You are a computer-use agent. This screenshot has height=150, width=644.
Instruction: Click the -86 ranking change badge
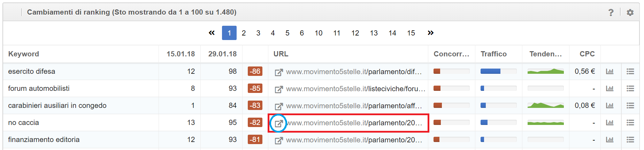click(255, 71)
